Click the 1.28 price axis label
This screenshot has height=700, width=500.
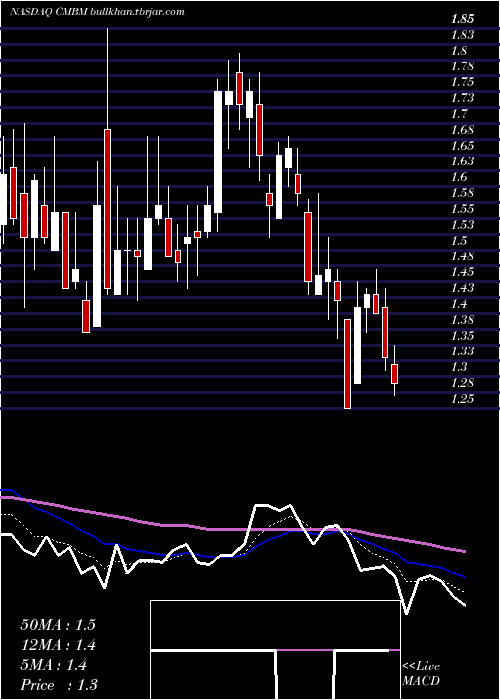(x=462, y=383)
